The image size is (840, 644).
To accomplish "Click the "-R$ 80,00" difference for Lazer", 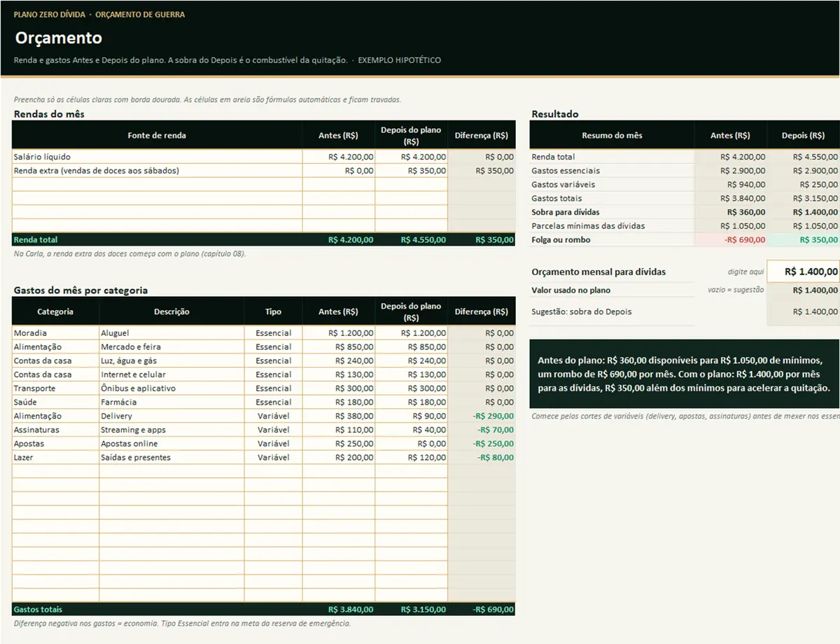I will (482, 458).
